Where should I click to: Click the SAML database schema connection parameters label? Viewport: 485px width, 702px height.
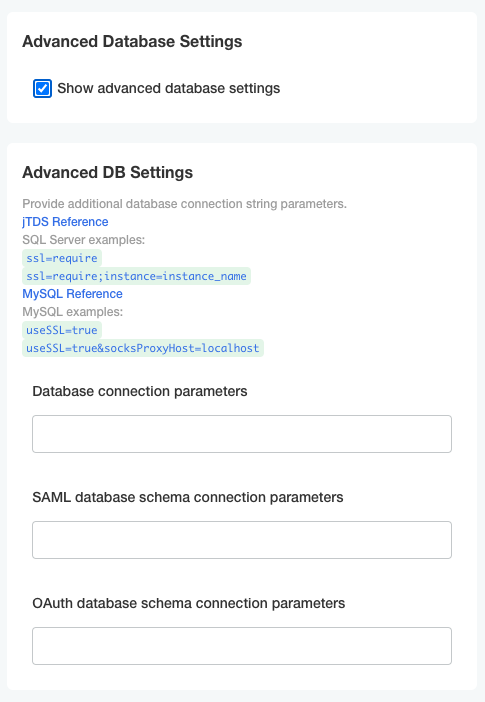[x=188, y=497]
